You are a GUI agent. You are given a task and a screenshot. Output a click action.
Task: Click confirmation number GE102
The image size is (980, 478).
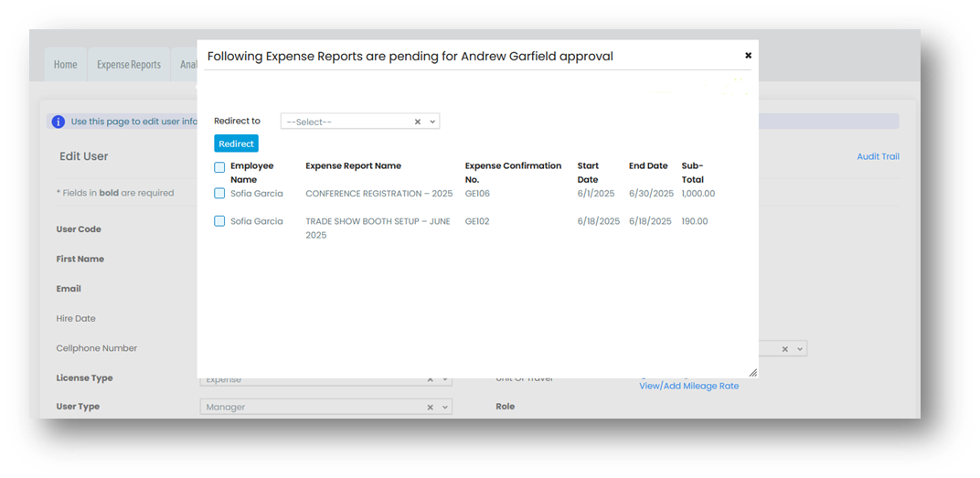pos(477,221)
